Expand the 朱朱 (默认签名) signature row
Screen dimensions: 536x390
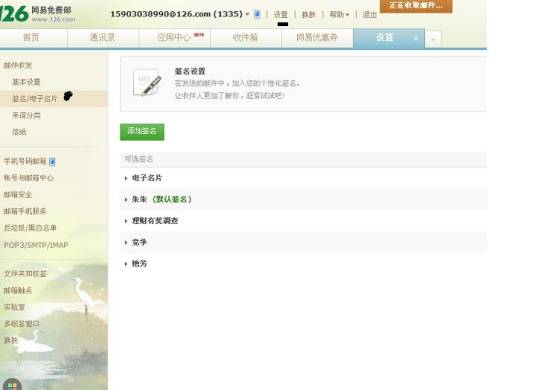(304, 199)
